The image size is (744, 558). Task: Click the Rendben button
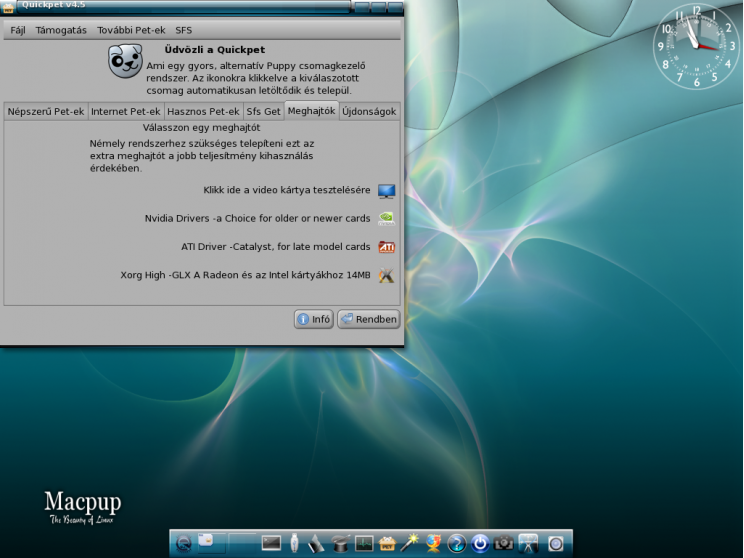tap(369, 319)
